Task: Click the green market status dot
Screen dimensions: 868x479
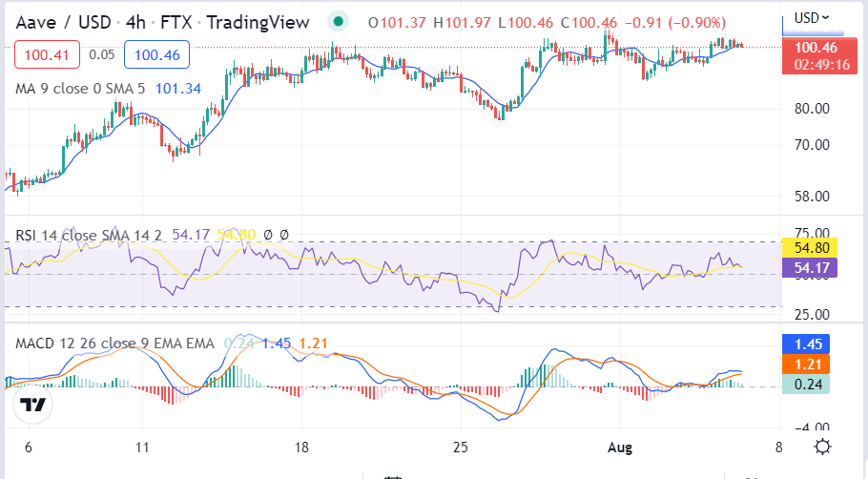Action: 338,22
